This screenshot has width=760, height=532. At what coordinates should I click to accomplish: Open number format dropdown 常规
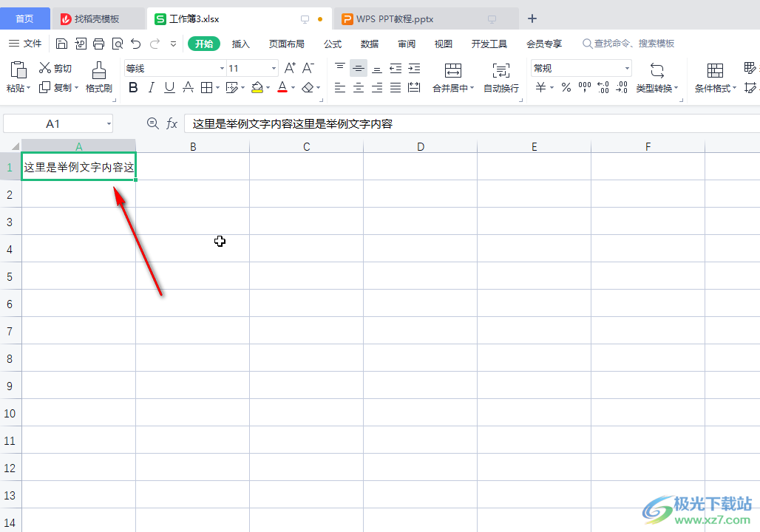[627, 68]
